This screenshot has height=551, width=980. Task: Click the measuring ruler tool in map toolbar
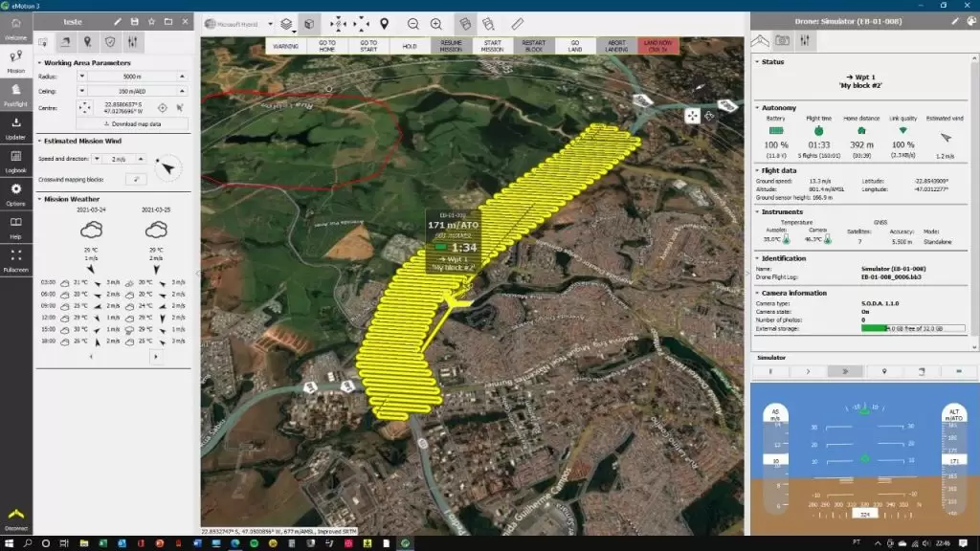[x=517, y=22]
